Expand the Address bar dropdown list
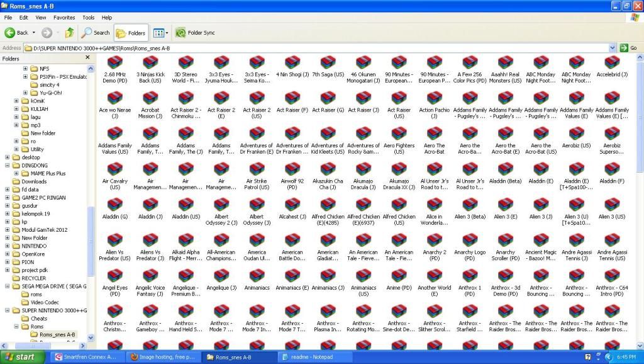The width and height of the screenshot is (644, 364). (613, 48)
